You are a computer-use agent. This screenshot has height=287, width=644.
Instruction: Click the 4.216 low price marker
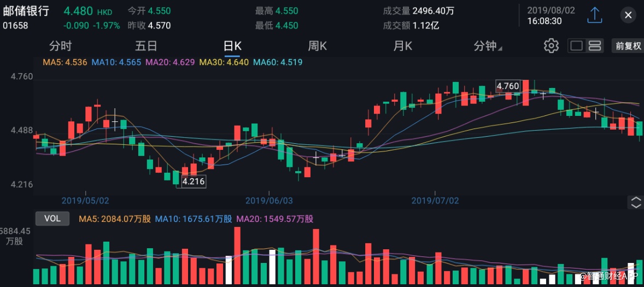tap(194, 181)
